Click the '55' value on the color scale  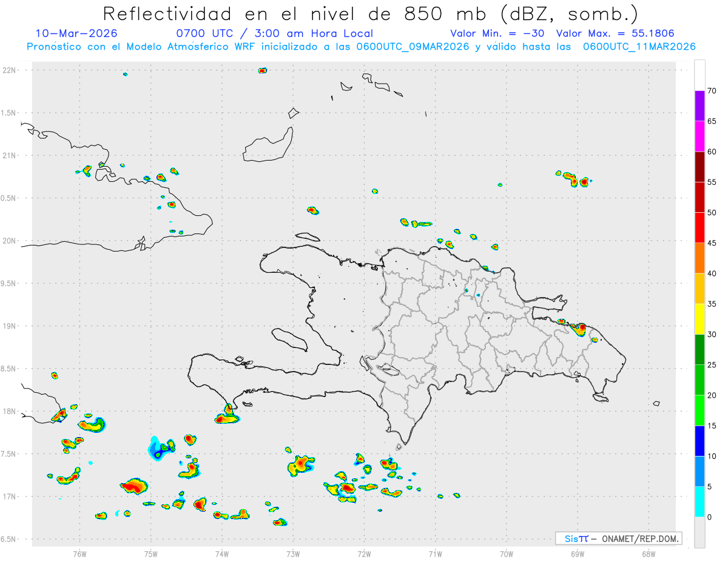[x=712, y=182]
